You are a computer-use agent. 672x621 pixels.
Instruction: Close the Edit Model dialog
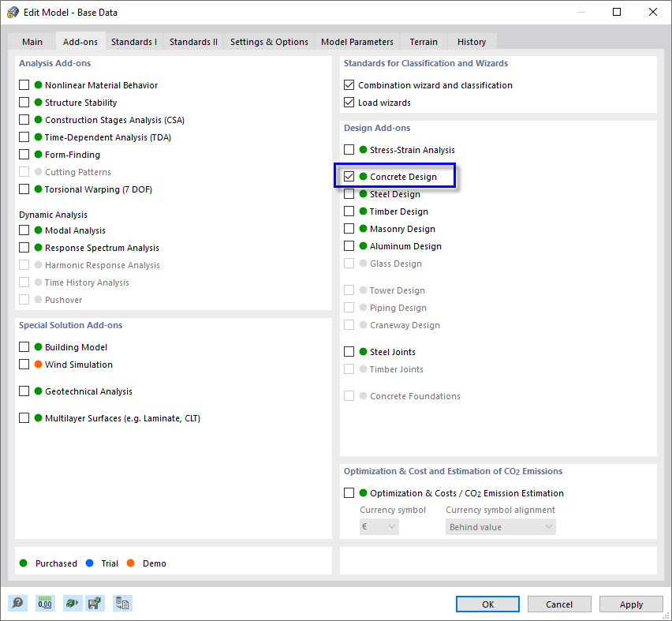653,12
